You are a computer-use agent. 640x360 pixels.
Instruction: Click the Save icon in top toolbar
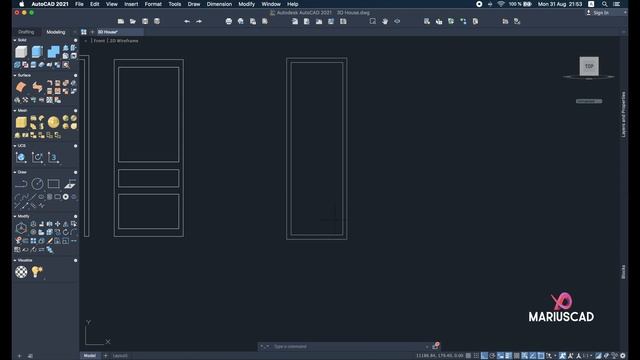[145, 21]
